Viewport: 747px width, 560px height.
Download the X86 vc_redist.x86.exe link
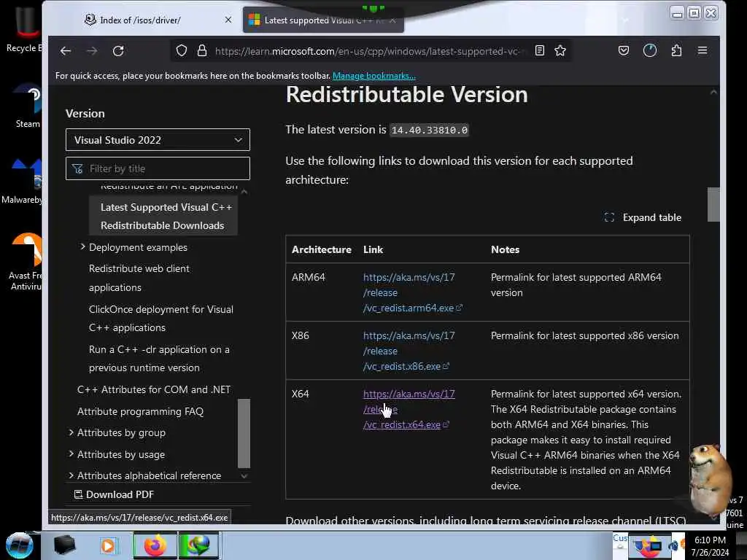point(409,351)
